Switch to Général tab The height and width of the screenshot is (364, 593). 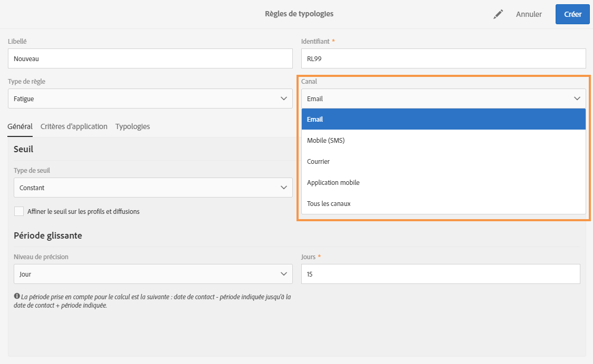[20, 126]
